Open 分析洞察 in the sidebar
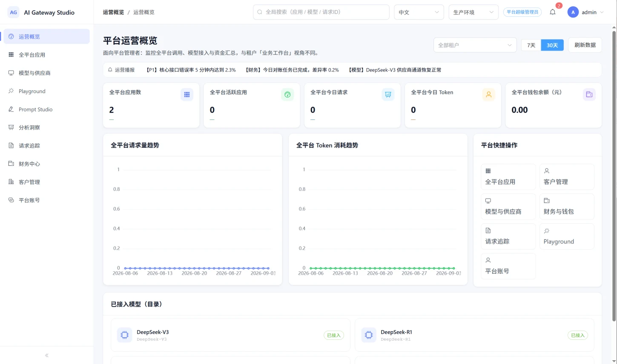617x364 pixels. coord(47,128)
